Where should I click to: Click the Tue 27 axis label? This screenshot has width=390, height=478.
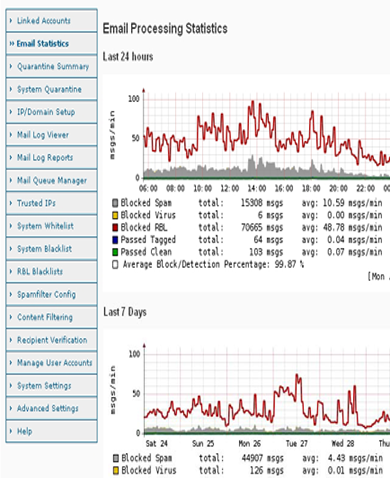click(x=296, y=444)
